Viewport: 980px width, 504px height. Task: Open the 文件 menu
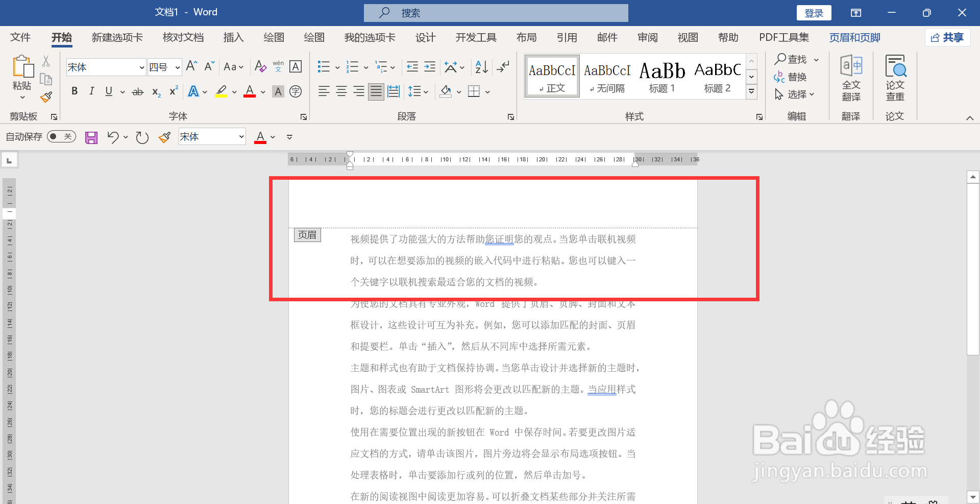(20, 38)
